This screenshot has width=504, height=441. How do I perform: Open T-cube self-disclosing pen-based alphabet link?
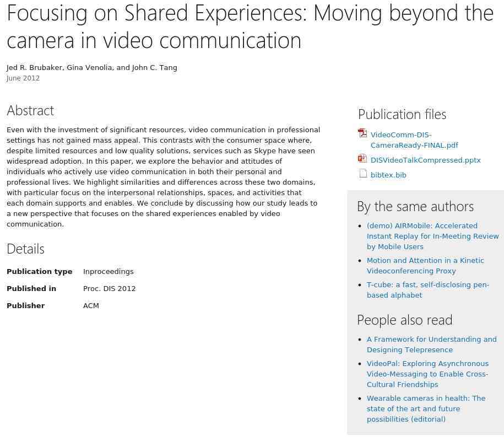click(428, 290)
